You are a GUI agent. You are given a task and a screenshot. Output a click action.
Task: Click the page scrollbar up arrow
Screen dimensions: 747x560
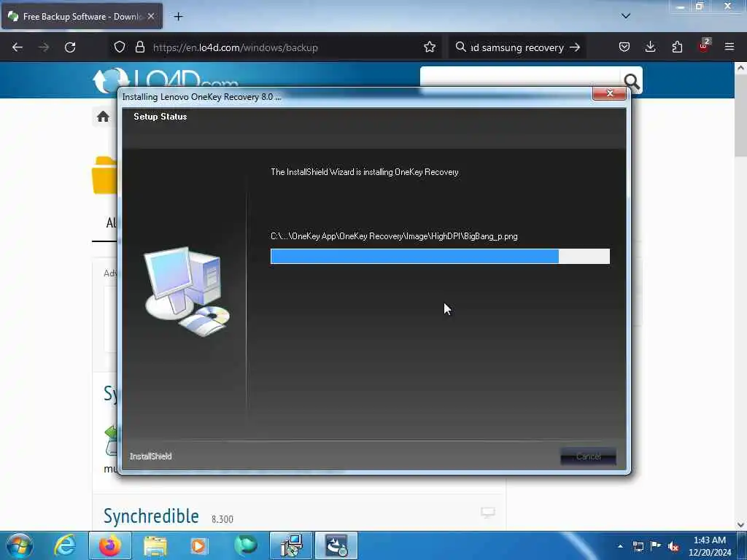pyautogui.click(x=740, y=68)
